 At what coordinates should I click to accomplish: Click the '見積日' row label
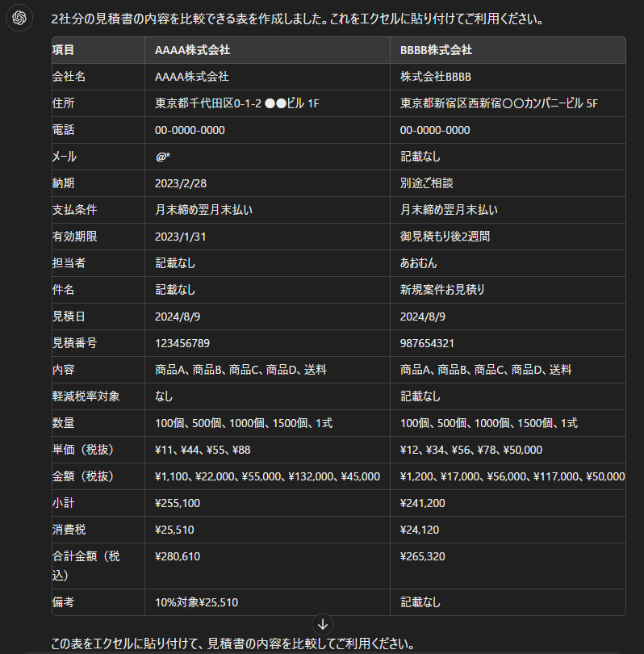point(69,317)
